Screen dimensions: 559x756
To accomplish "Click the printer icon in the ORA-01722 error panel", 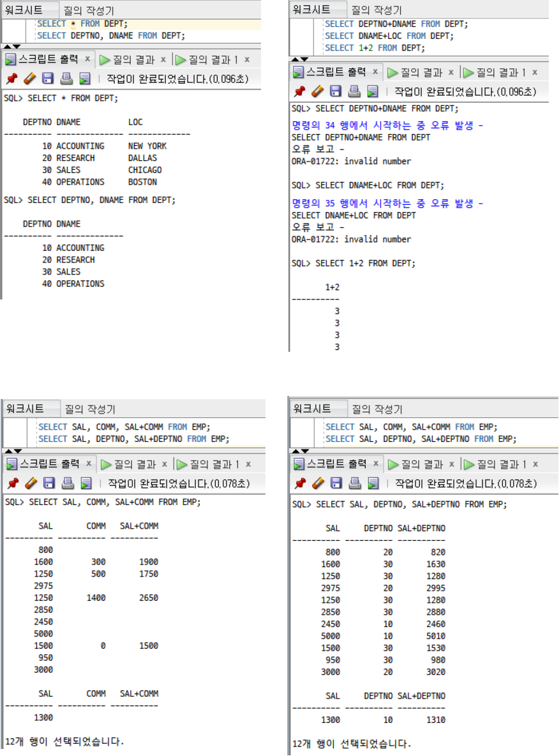I will tap(354, 91).
